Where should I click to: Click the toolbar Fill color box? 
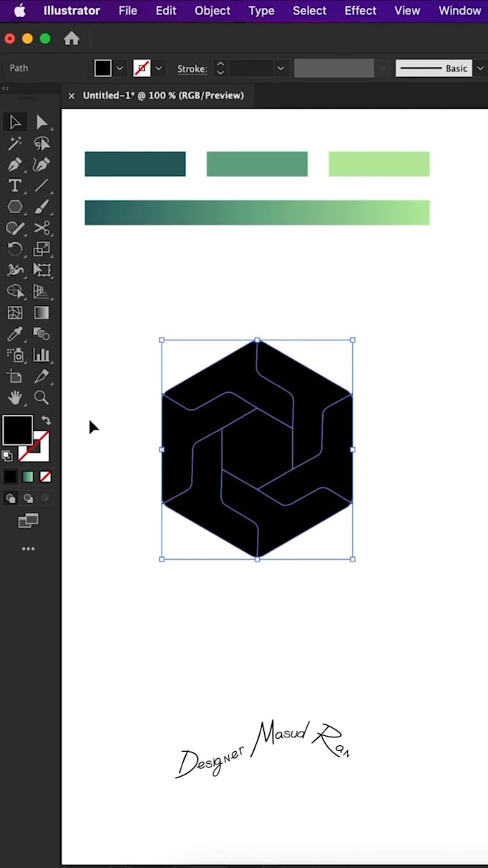pos(17,430)
